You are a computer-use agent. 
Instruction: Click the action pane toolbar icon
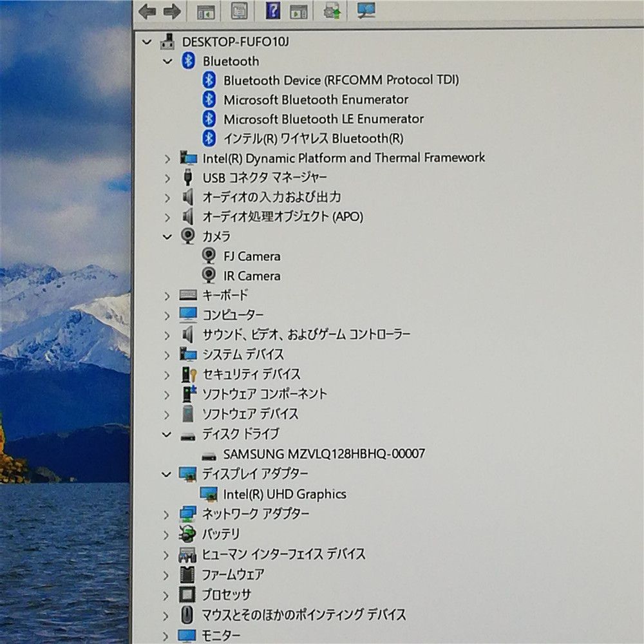[299, 12]
